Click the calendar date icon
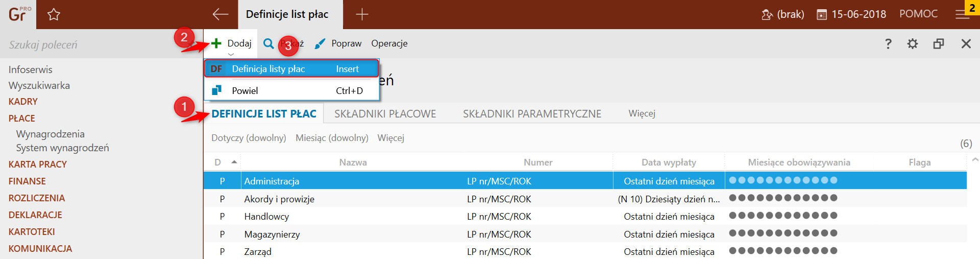 click(822, 15)
